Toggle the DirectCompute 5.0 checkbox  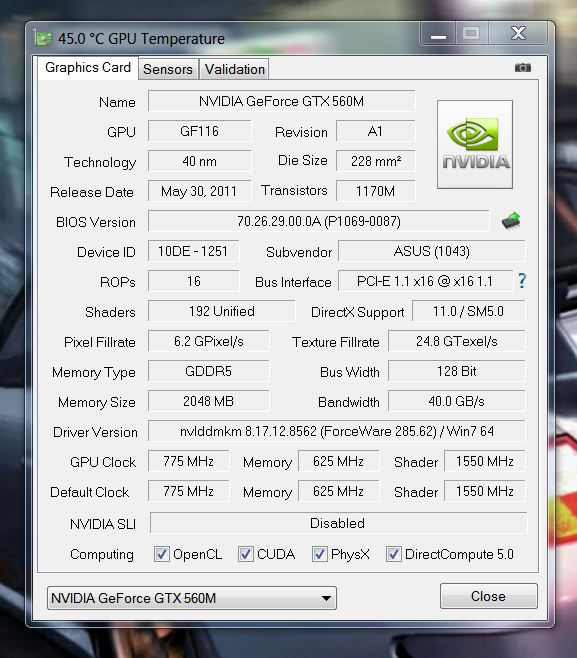click(393, 554)
